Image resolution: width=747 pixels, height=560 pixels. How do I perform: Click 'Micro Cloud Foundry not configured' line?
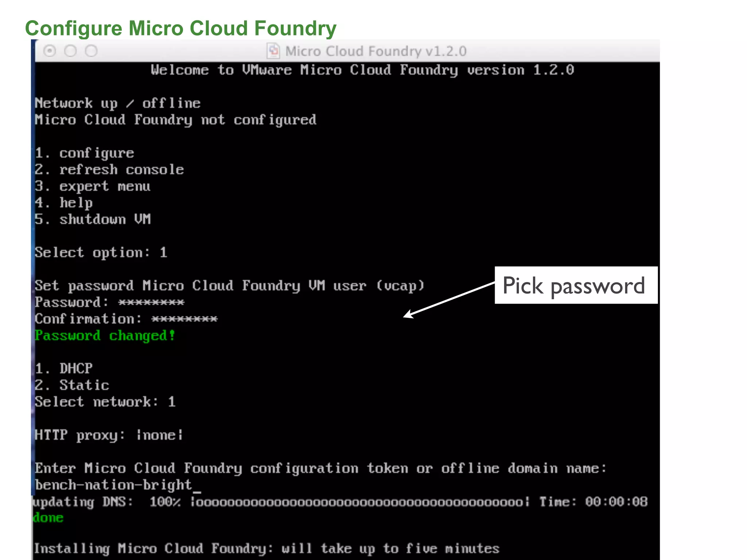(175, 120)
